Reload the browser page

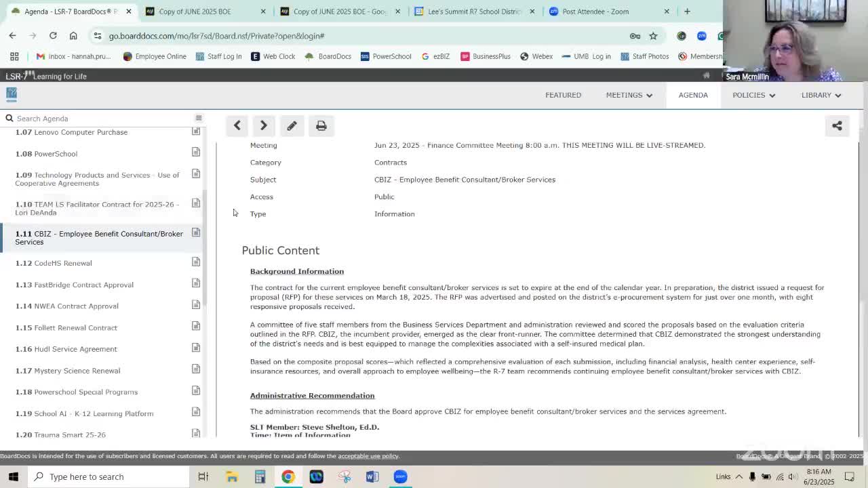click(x=53, y=35)
